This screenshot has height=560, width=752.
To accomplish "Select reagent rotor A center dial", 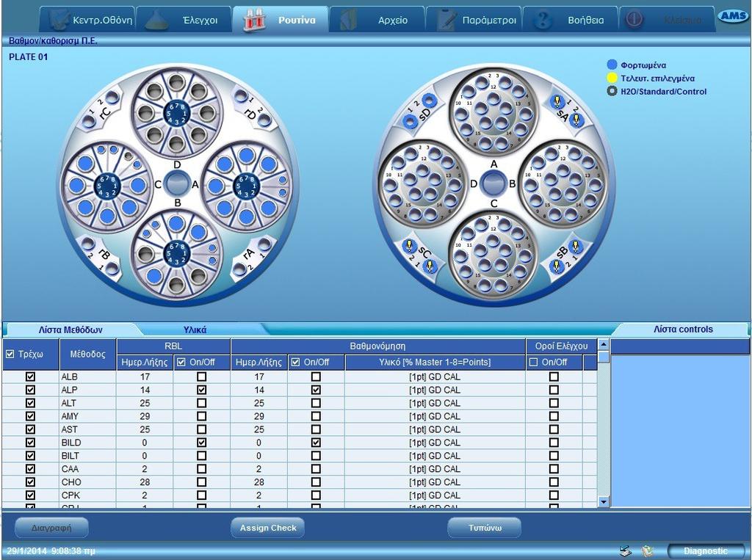I will (246, 186).
